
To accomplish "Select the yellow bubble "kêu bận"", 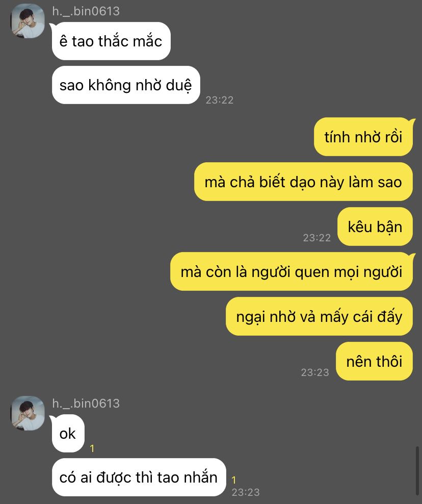I will tap(375, 227).
